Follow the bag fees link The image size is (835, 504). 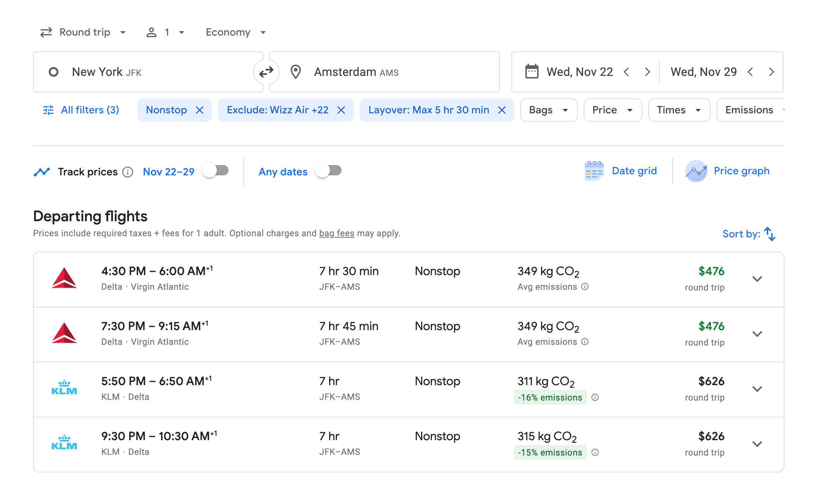pos(336,233)
